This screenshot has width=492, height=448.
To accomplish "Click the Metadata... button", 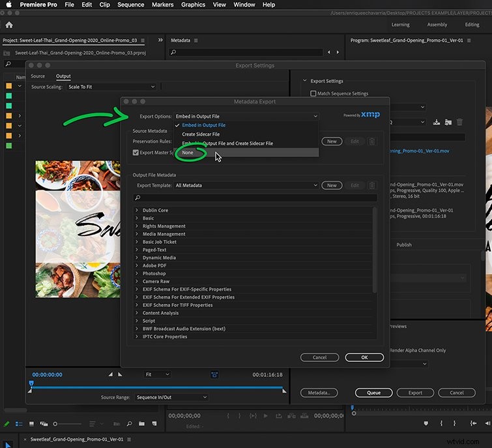I will [319, 393].
